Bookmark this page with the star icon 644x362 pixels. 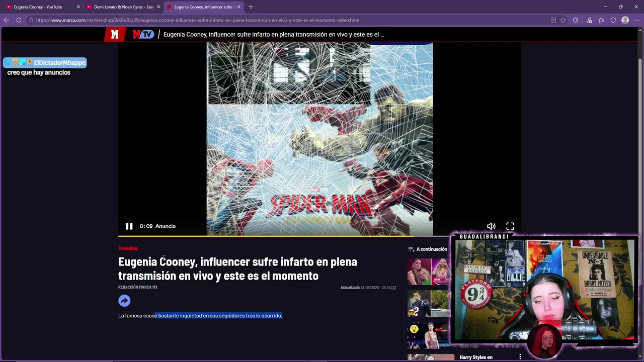[x=563, y=20]
